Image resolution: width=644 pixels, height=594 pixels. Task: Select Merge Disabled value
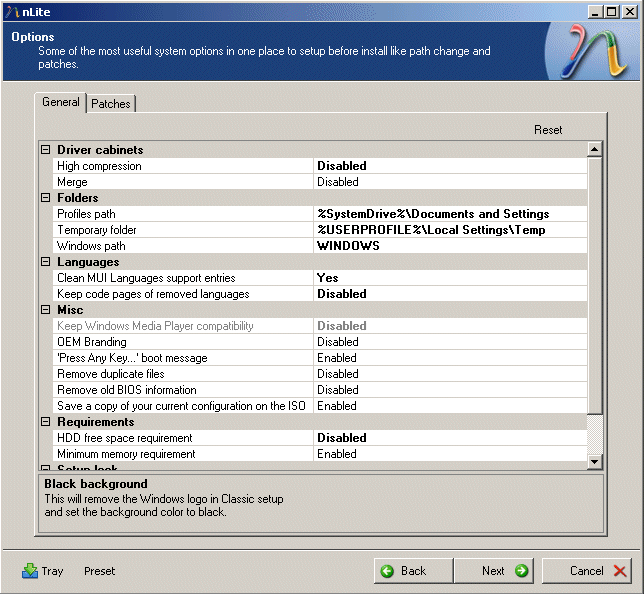pyautogui.click(x=450, y=182)
